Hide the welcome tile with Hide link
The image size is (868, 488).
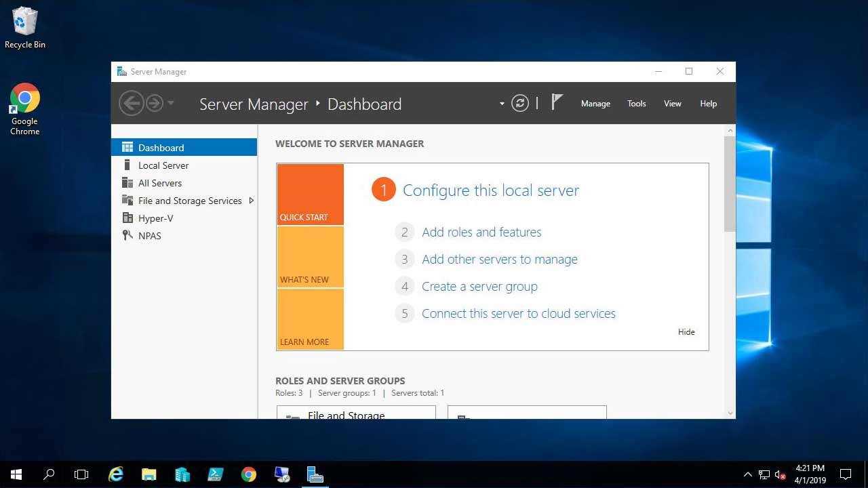point(686,332)
